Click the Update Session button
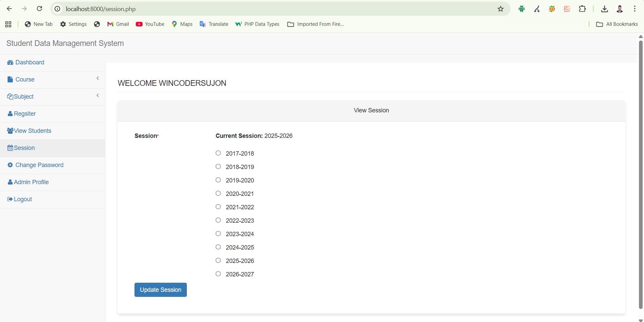644x322 pixels. (160, 290)
